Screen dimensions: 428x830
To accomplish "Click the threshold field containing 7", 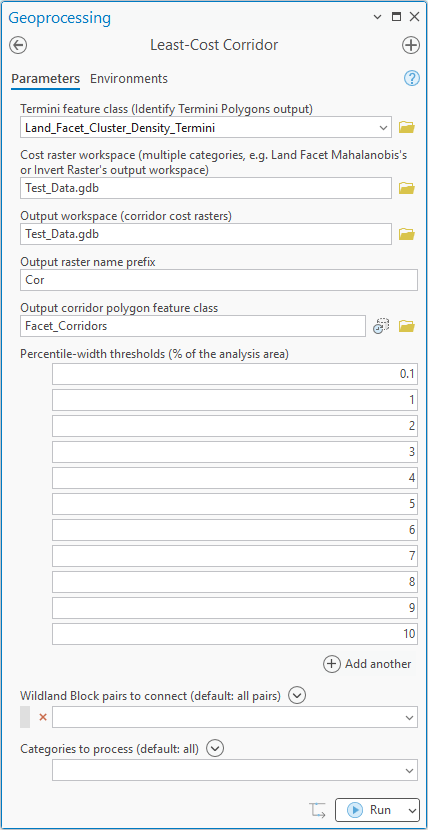I will pos(235,556).
